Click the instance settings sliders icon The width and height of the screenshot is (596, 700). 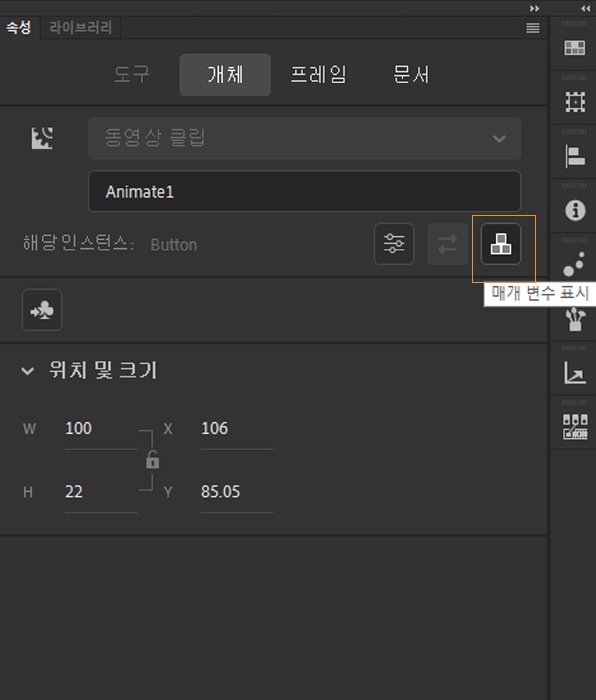point(394,244)
